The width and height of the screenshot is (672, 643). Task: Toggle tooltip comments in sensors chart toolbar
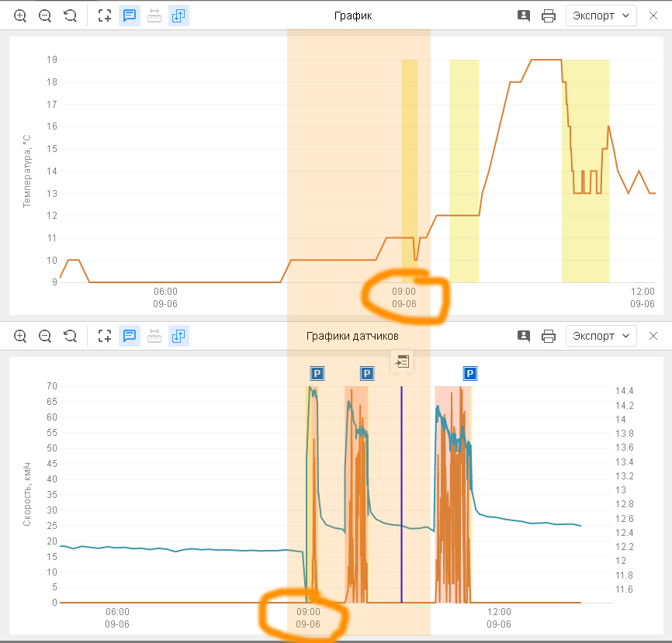tap(130, 336)
